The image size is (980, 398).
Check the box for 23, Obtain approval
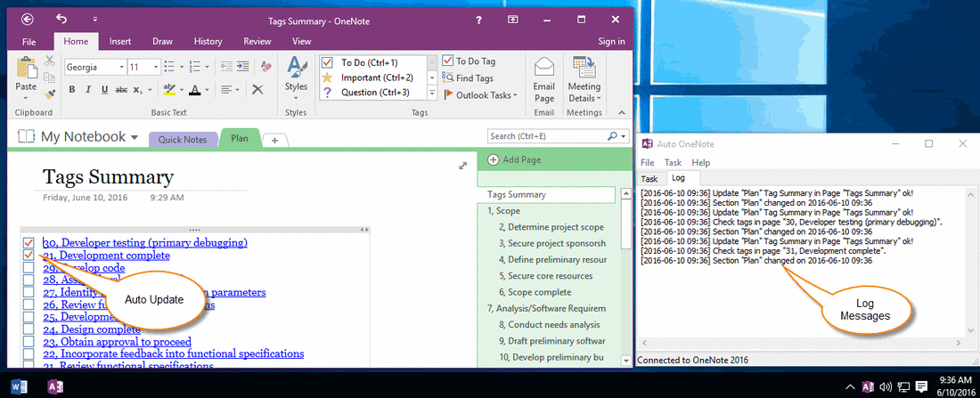29,342
